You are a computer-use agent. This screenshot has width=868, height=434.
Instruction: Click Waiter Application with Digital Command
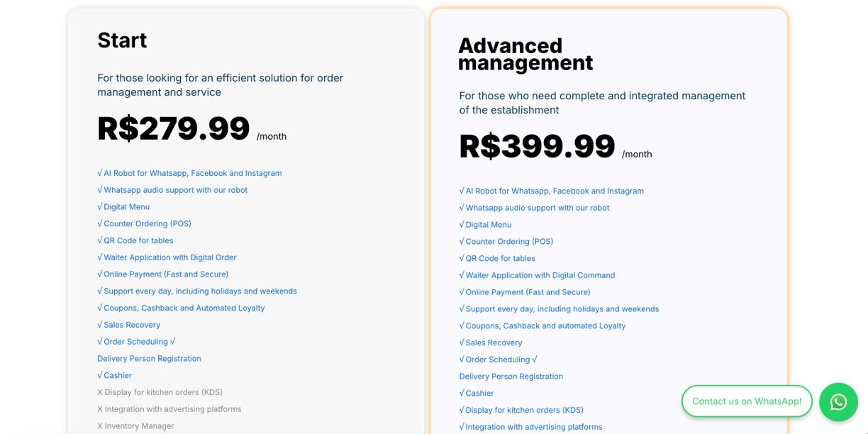538,275
